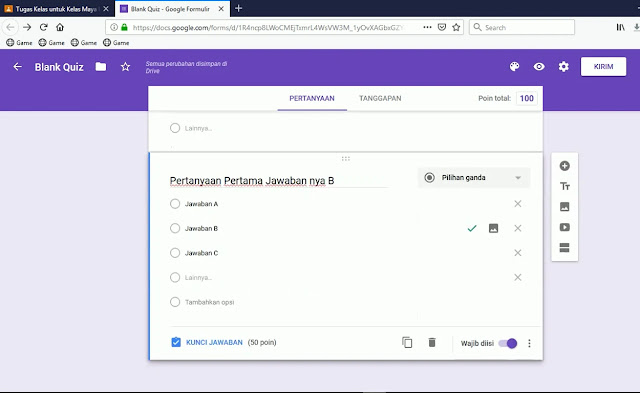Click Tambahkan opsi to add an option

(x=209, y=302)
